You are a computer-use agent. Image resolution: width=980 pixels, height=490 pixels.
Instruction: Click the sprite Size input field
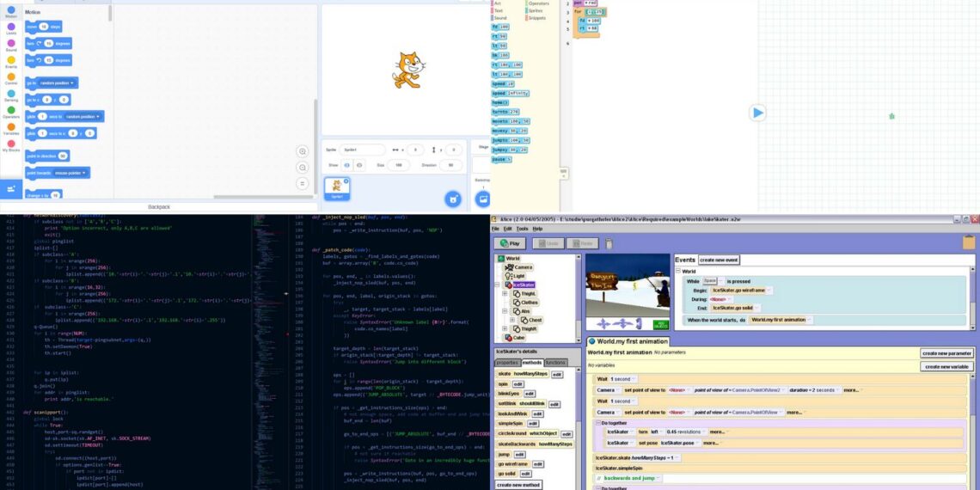(x=398, y=166)
